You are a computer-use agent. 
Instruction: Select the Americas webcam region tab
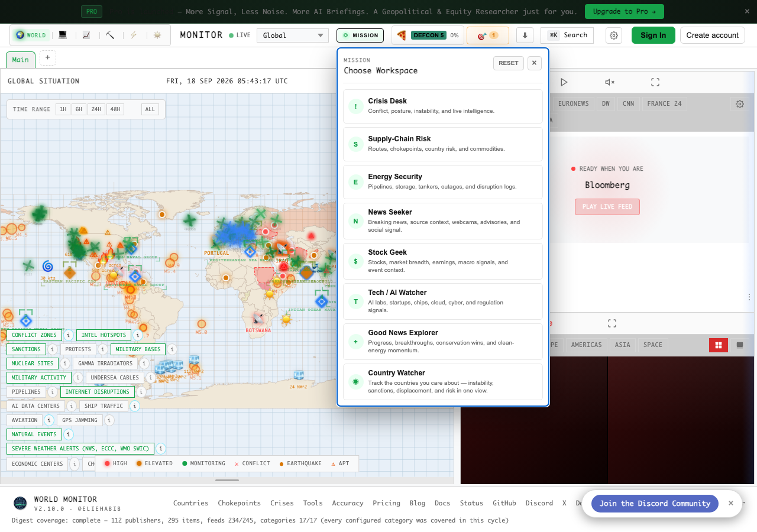(x=587, y=345)
